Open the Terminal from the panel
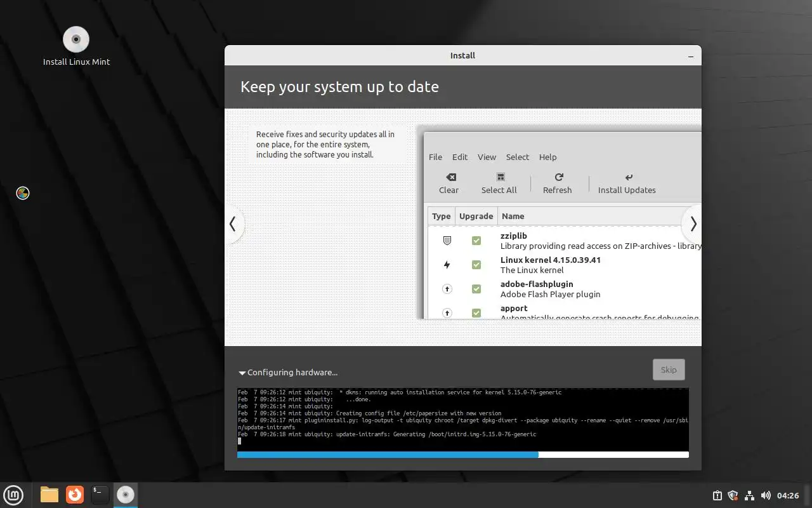Screen dimensions: 812x508 pyautogui.click(x=100, y=494)
